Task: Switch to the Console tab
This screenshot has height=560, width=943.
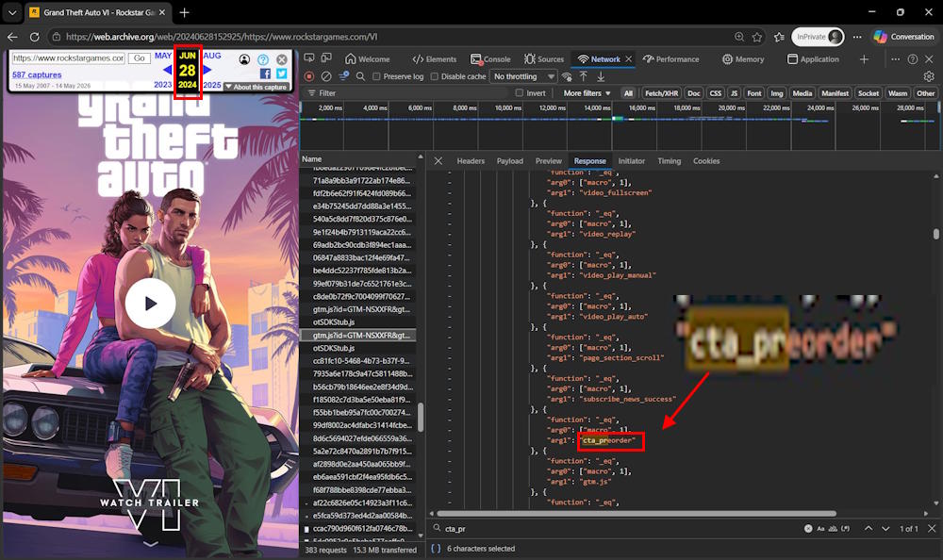Action: tap(490, 59)
